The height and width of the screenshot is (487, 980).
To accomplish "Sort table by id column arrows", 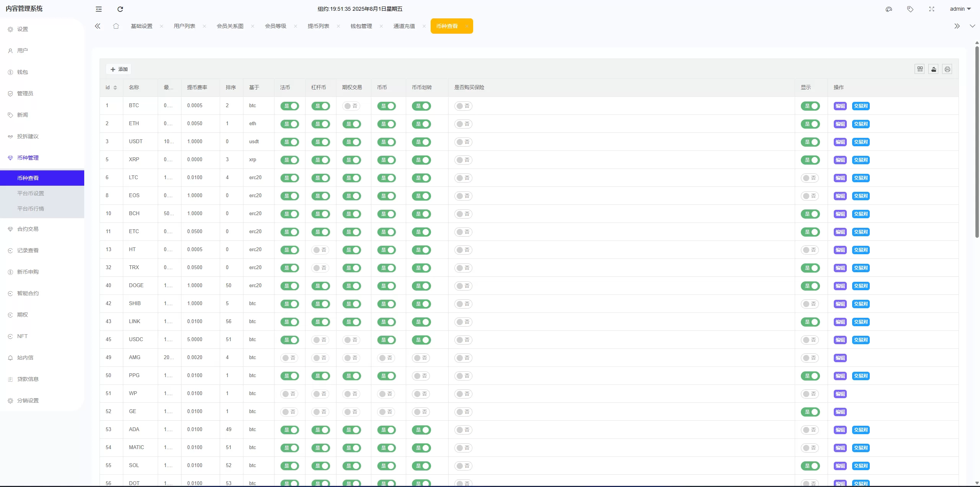I will pos(115,88).
